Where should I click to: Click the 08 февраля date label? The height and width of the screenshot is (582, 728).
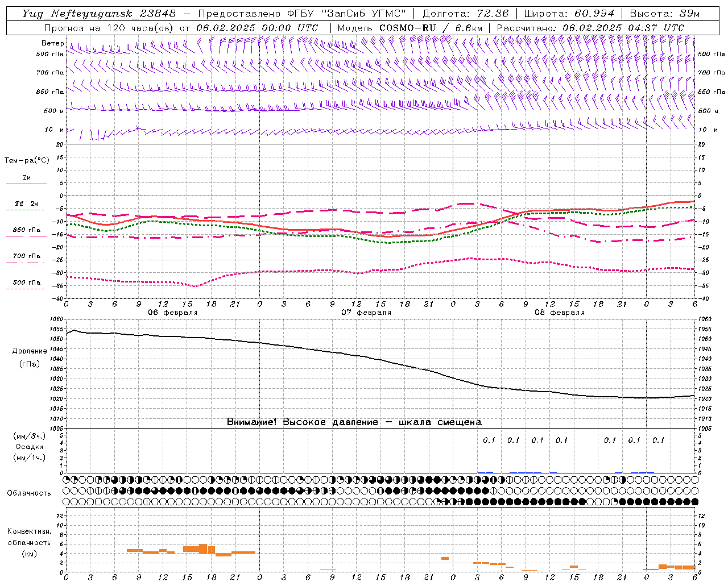(x=560, y=313)
